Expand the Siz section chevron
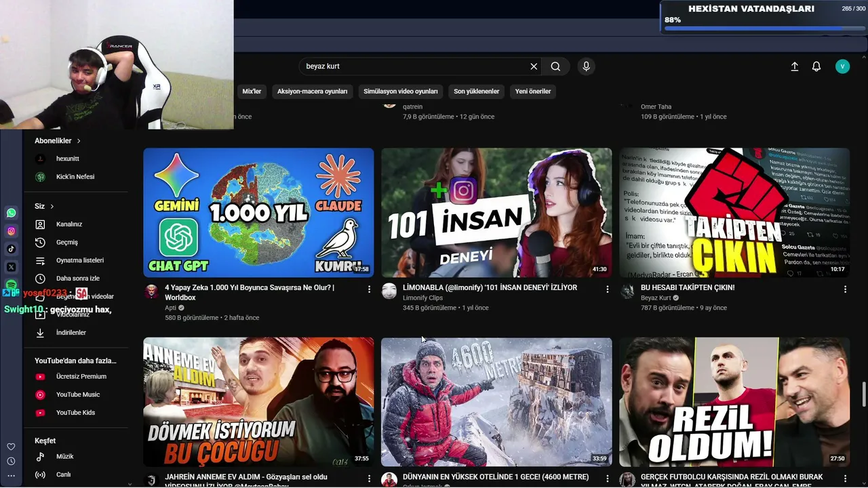The height and width of the screenshot is (488, 868). tap(52, 207)
